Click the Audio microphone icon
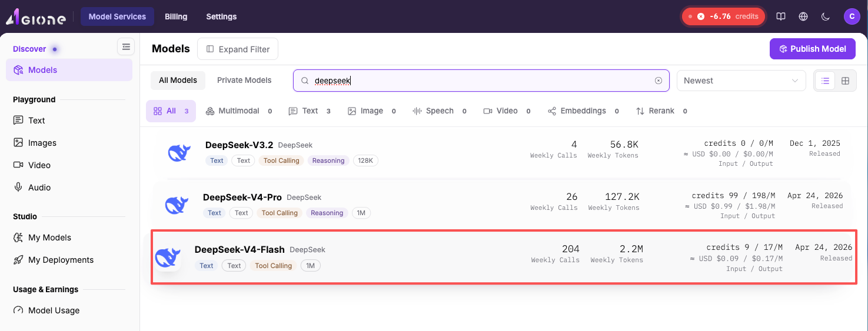The image size is (868, 331). pyautogui.click(x=18, y=188)
